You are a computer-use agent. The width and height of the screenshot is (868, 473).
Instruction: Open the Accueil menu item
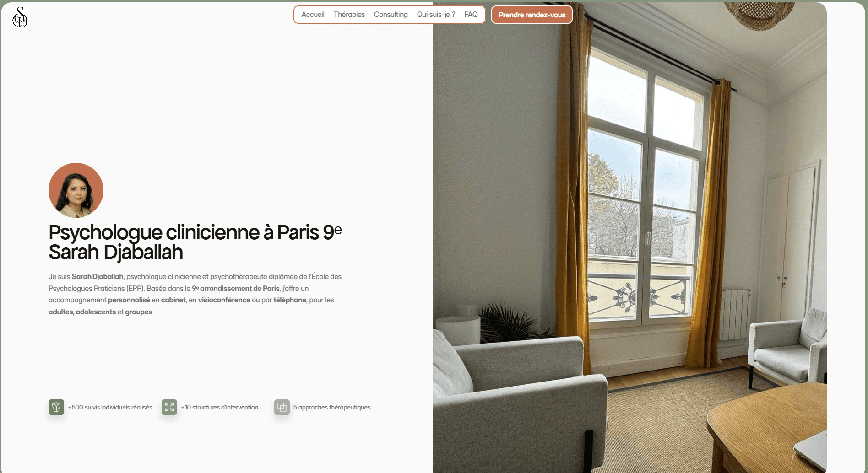tap(313, 15)
